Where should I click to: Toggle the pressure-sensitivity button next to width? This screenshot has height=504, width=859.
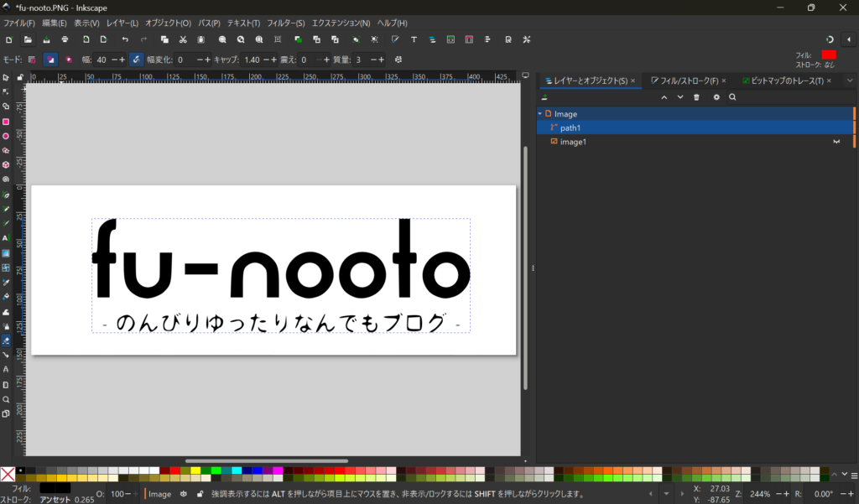(x=136, y=60)
